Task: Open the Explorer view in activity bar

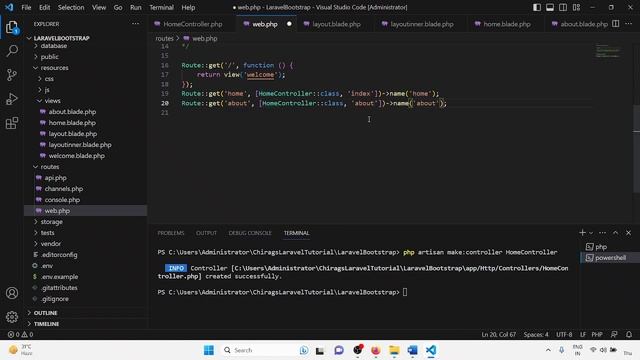Action: (x=12, y=27)
